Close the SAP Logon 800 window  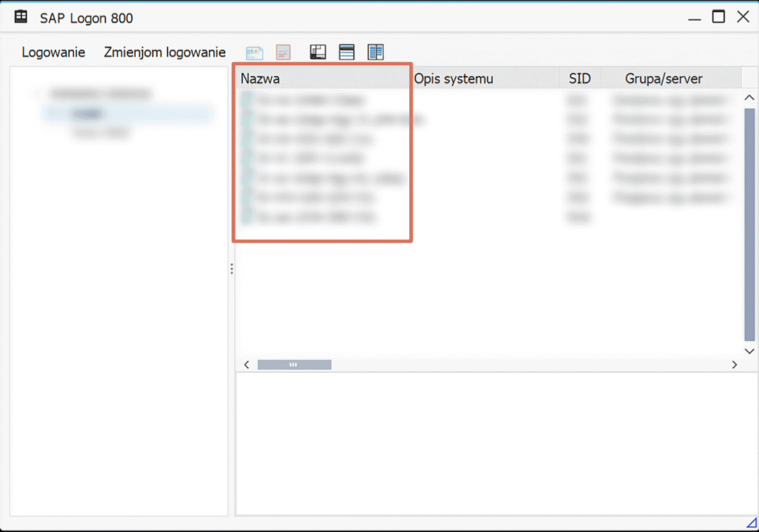(743, 17)
